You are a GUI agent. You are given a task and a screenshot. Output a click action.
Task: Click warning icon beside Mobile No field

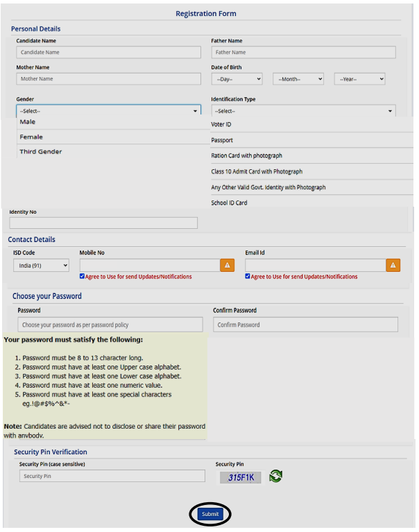pyautogui.click(x=227, y=265)
